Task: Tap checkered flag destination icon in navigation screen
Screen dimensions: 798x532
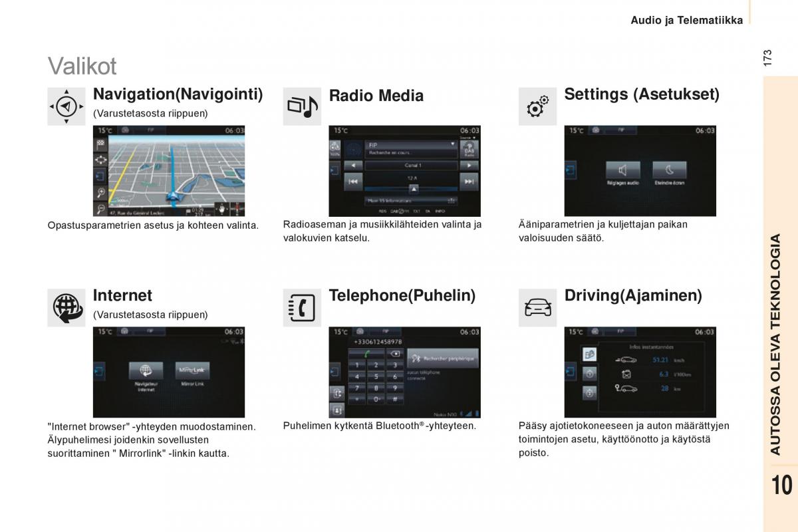Action: point(100,144)
